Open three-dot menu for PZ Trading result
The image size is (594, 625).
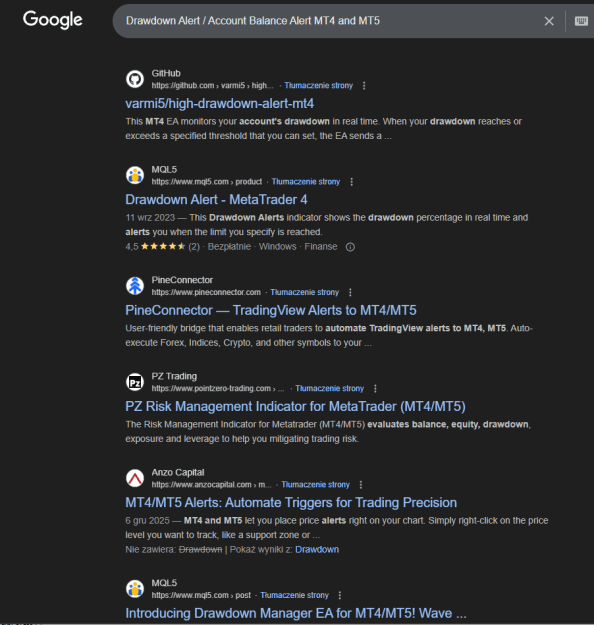coord(375,389)
